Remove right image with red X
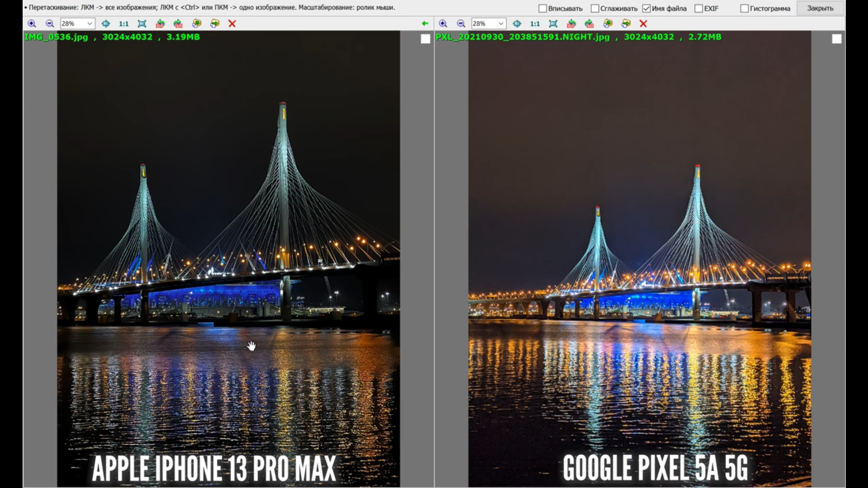The image size is (868, 488). [643, 23]
